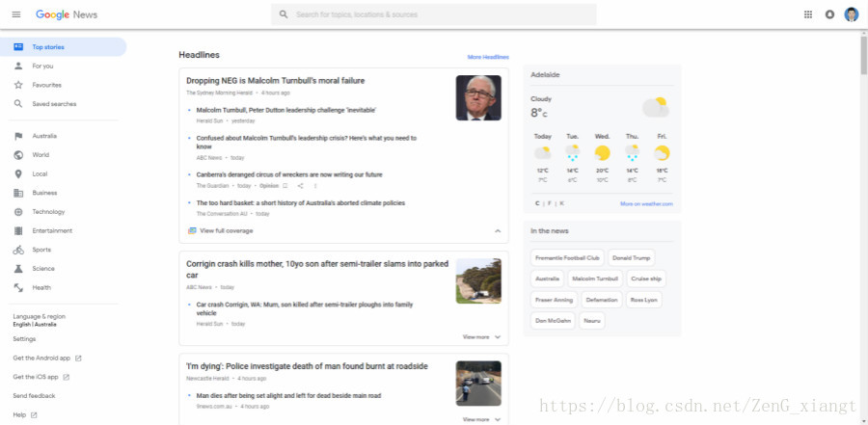
Task: Click the View full coverage icon
Action: [x=192, y=230]
